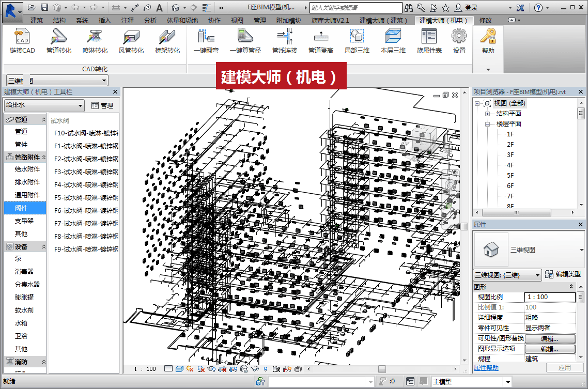Viewport: 588px width, 389px height.
Task: Click 编辑 button for 可见性/图形替换
Action: [x=550, y=338]
